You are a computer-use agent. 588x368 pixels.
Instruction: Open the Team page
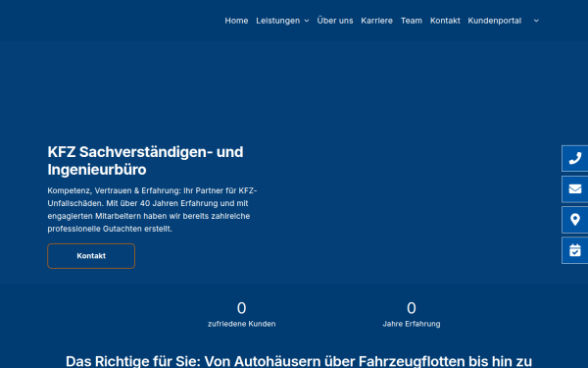click(412, 21)
